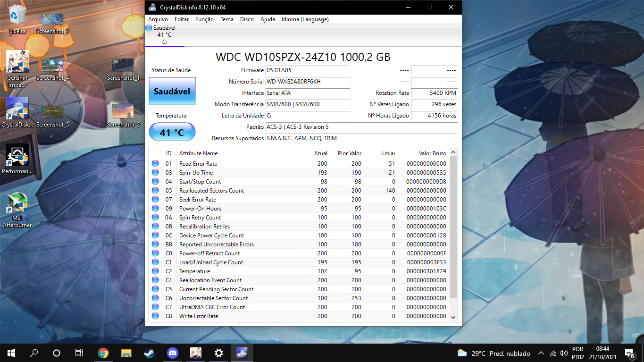
Task: Select the Screenshot_3 desktop file
Action: click(52, 24)
